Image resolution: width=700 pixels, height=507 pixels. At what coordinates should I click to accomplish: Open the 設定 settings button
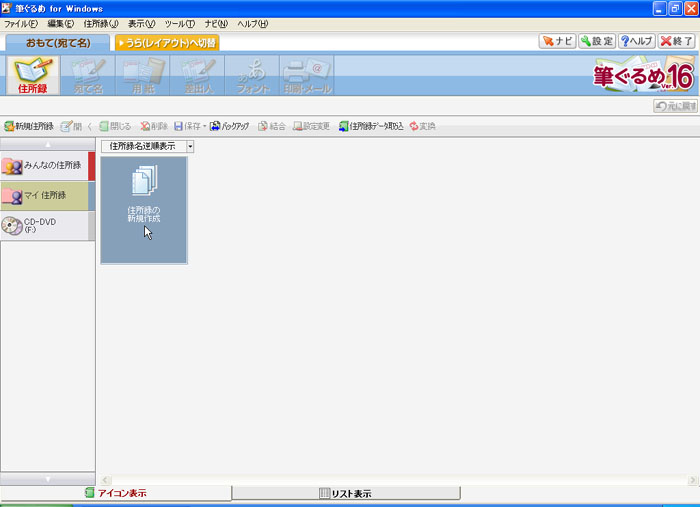tap(596, 41)
